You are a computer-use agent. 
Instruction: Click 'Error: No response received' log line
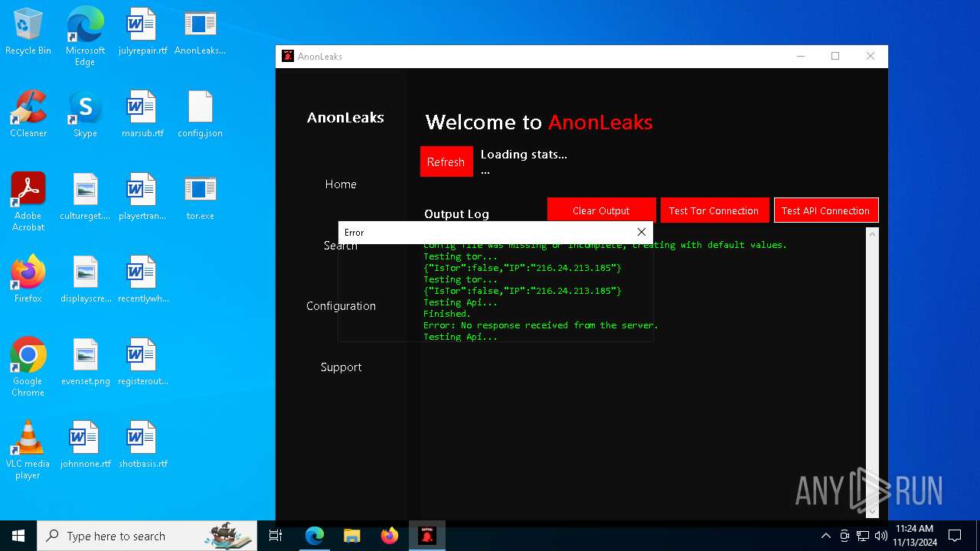click(x=541, y=325)
